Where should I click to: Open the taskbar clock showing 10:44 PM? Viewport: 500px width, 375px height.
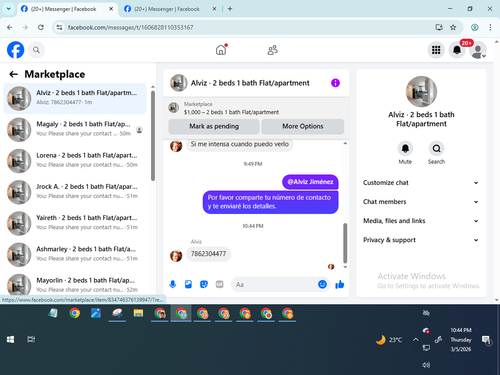tap(461, 340)
